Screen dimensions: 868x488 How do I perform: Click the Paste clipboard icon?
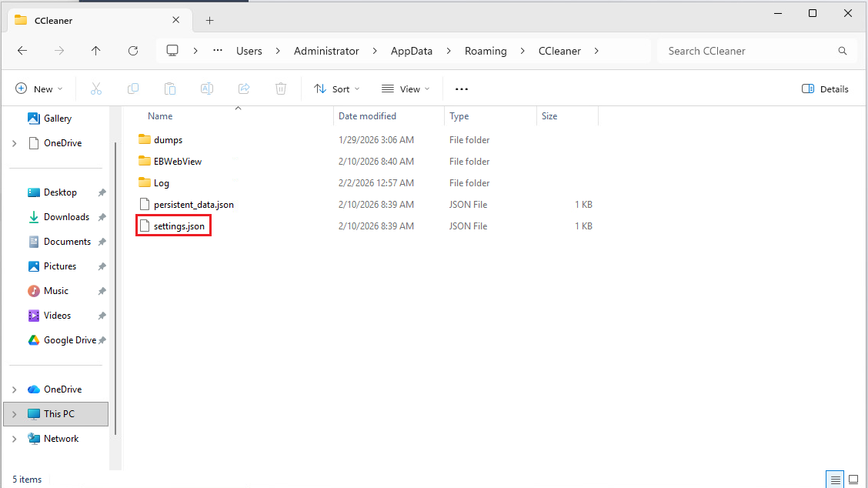click(x=170, y=89)
